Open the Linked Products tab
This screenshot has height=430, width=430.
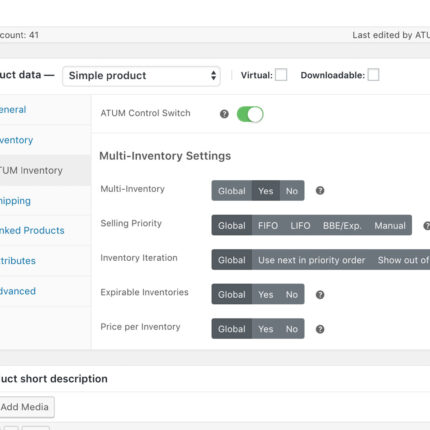32,230
